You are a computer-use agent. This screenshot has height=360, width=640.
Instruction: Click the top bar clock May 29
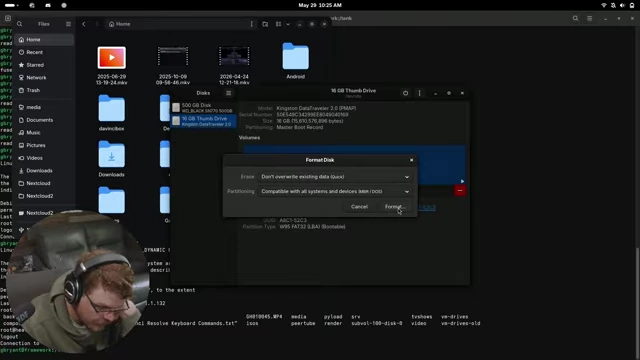coord(320,5)
